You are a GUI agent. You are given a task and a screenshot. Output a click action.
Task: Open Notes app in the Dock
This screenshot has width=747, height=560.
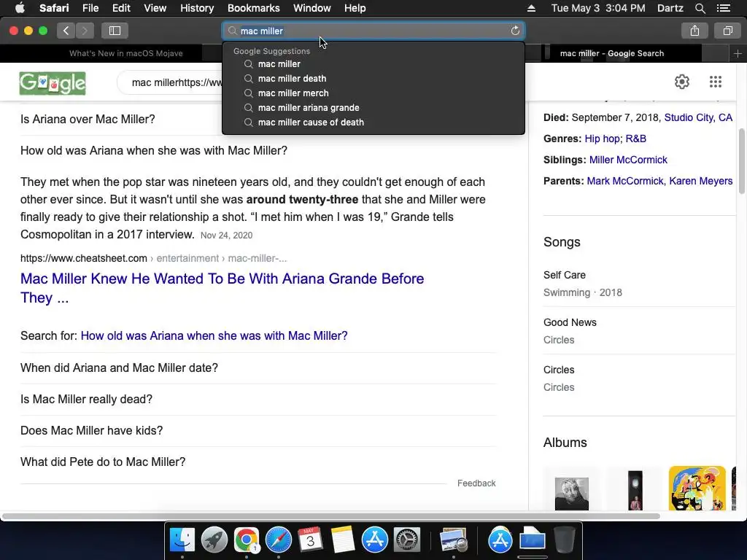click(343, 540)
